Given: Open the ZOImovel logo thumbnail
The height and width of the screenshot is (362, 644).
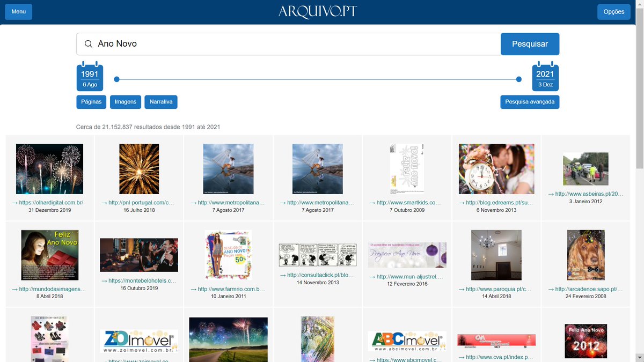Looking at the screenshot, I should [x=139, y=341].
